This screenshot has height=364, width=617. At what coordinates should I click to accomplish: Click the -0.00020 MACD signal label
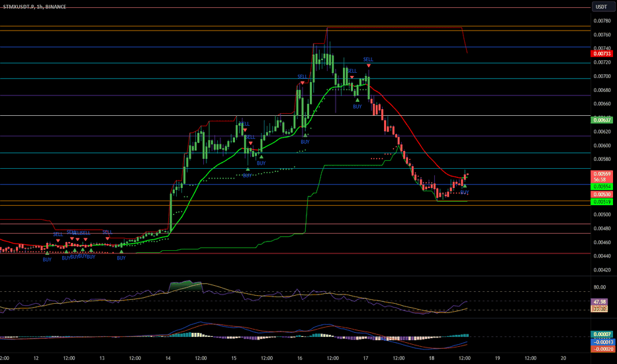(602, 349)
